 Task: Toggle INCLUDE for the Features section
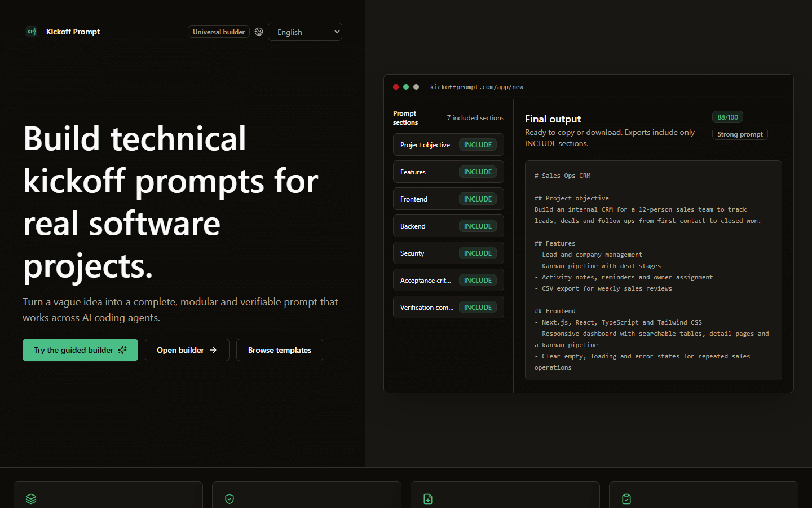coord(478,172)
